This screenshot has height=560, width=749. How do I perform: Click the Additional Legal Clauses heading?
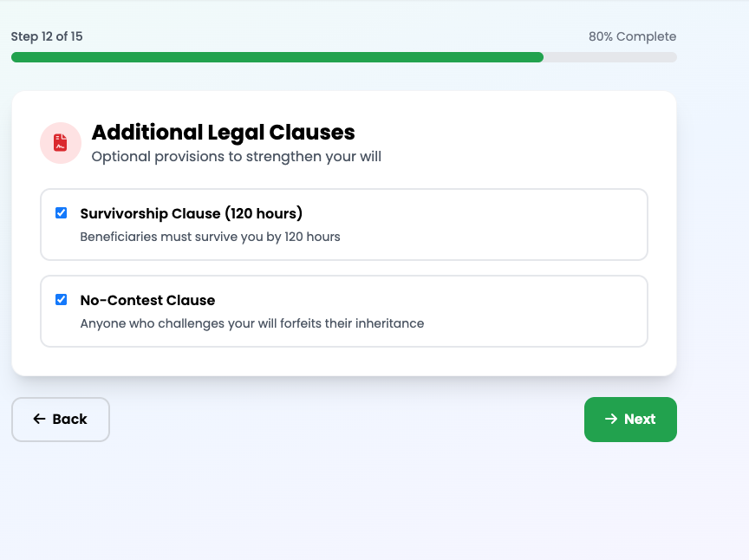pos(223,132)
